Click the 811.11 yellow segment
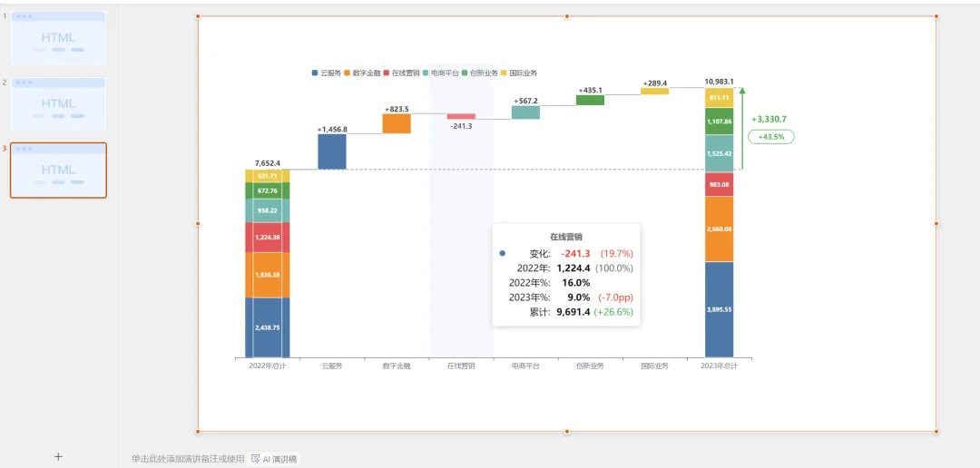Screen dimensions: 980x468 (719, 98)
